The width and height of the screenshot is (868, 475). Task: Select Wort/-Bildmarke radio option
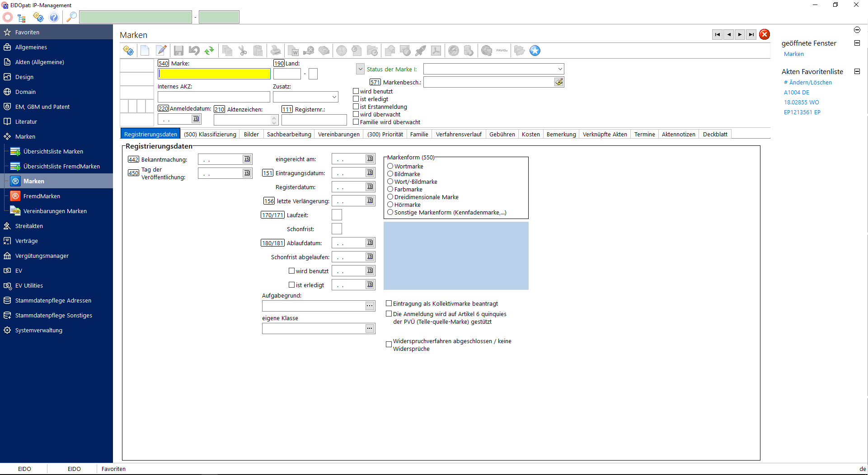tap(390, 182)
